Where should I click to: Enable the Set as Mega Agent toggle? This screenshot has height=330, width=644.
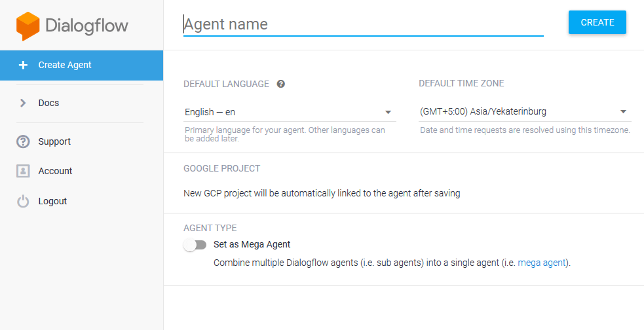195,245
